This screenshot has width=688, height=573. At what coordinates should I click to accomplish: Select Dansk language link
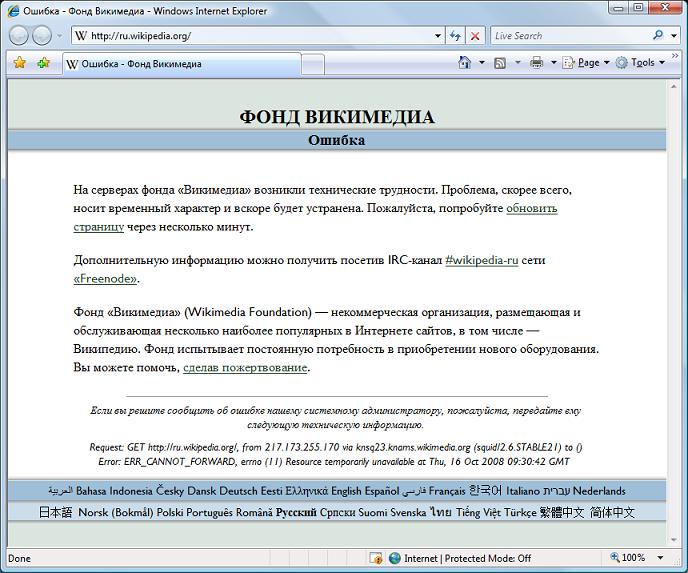[201, 491]
